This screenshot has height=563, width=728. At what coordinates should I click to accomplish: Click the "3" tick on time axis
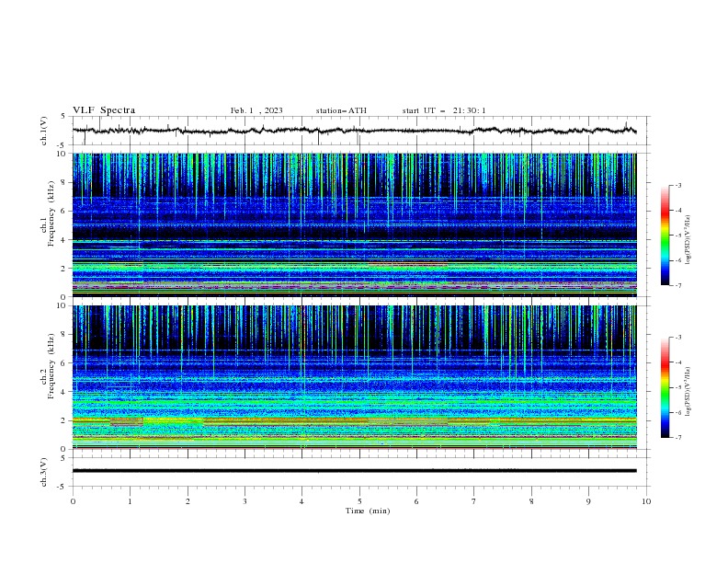click(245, 501)
